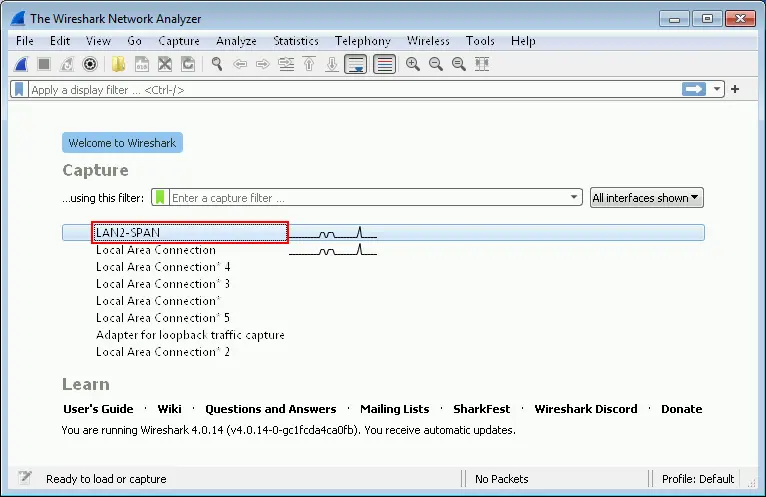Click into the capture filter input field

pos(369,197)
